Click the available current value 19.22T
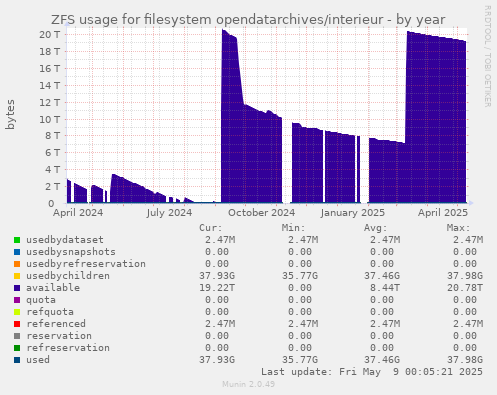 217,288
